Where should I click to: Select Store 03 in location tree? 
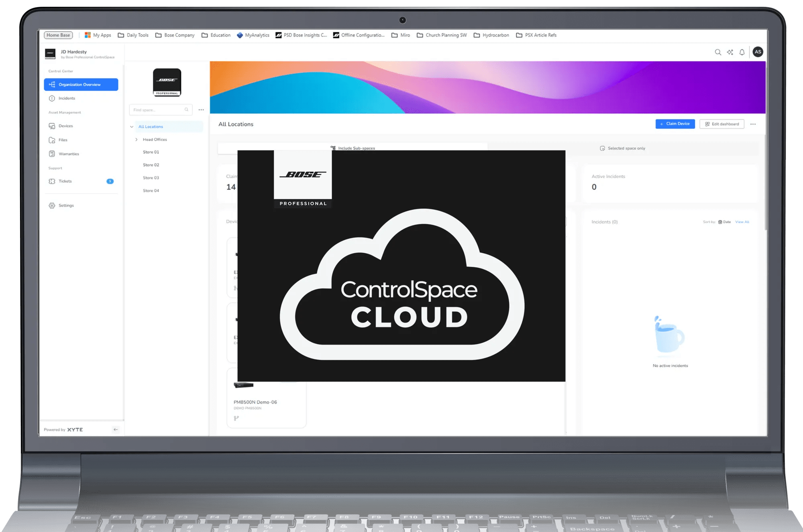point(151,178)
